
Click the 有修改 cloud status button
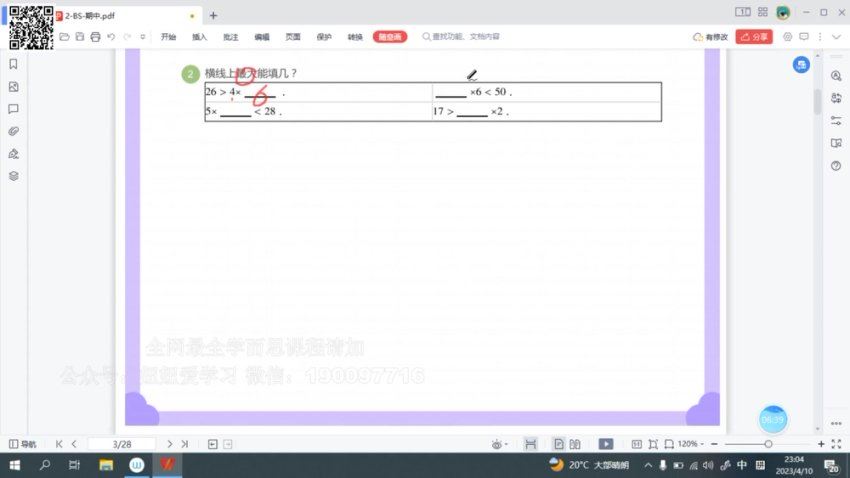pyautogui.click(x=710, y=37)
